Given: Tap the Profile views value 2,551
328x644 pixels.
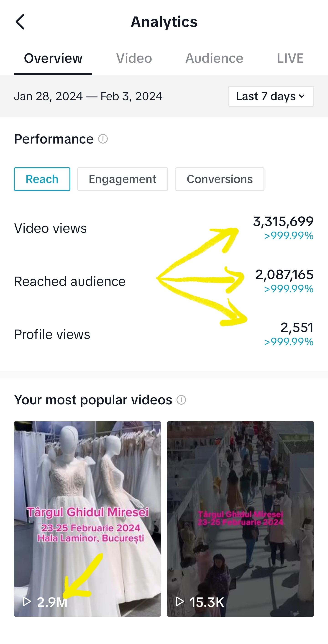Looking at the screenshot, I should [x=297, y=328].
